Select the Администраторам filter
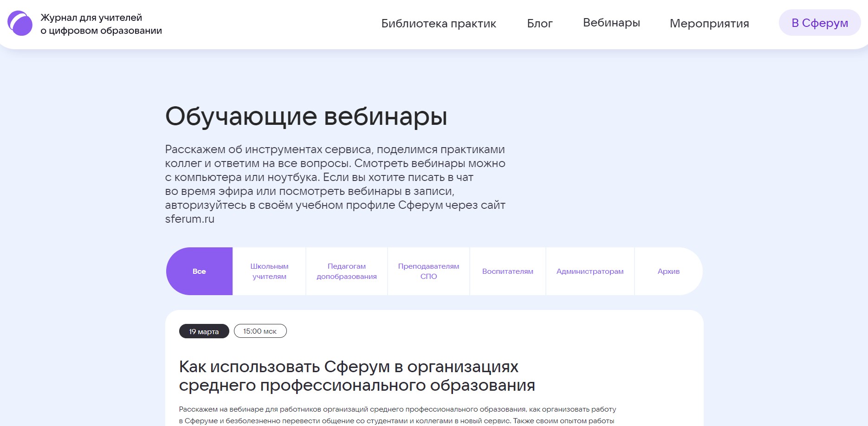This screenshot has height=426, width=868. (x=590, y=271)
